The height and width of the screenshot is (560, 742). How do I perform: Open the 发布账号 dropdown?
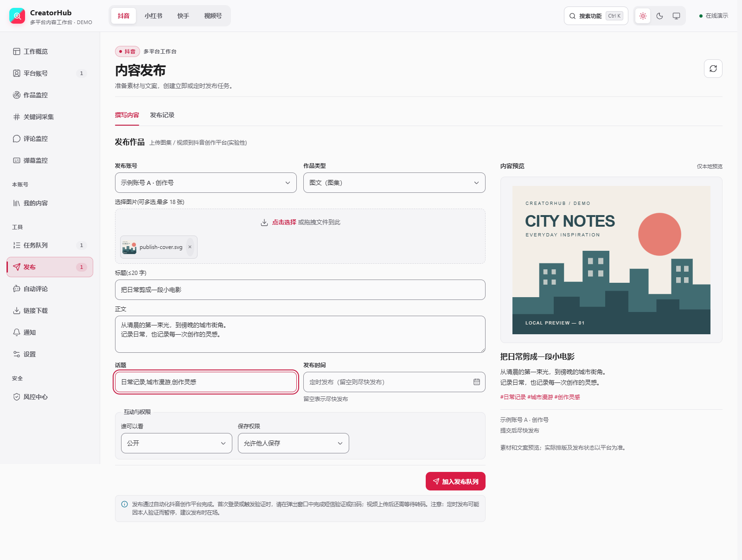coord(206,183)
